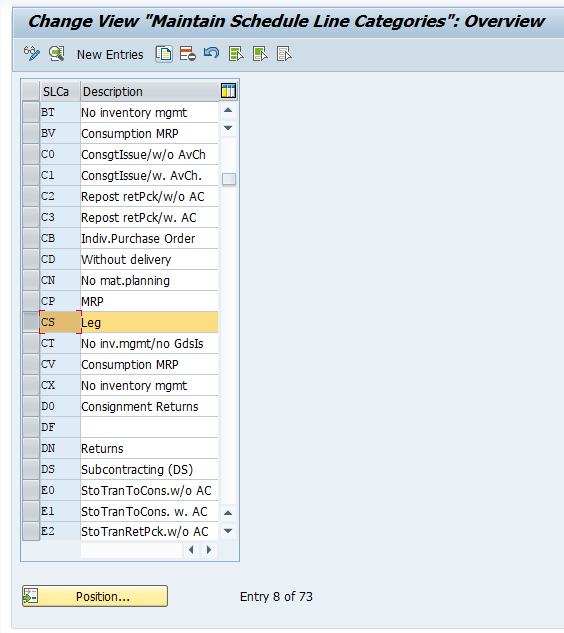The width and height of the screenshot is (564, 633).
Task: Click the 'Returns' description in row DN
Action: point(149,448)
